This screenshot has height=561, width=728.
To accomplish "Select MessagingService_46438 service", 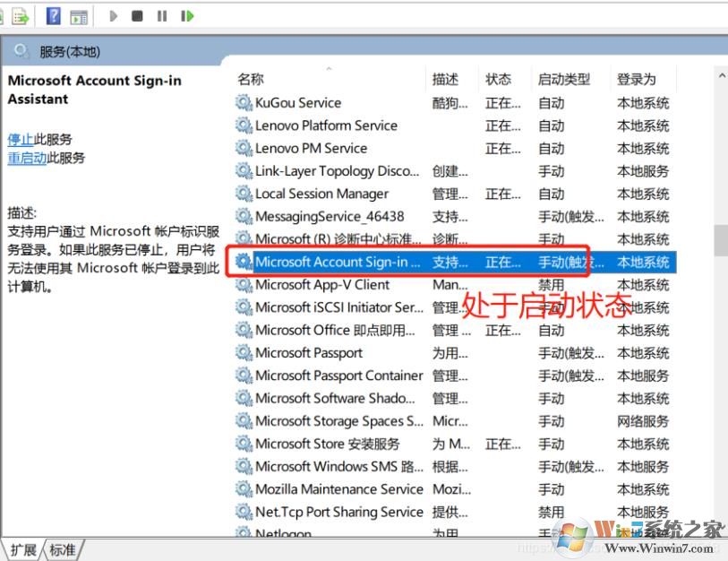I will [330, 216].
